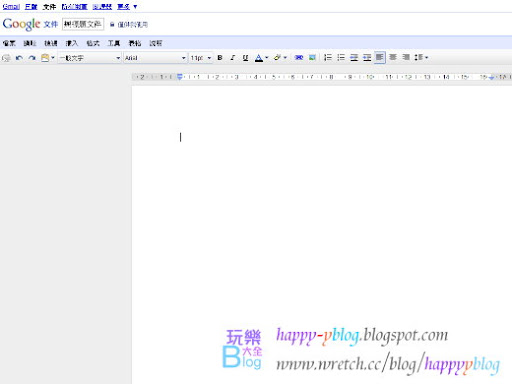
Task: Open the fifth top bar link before 更多
Action: [x=102, y=7]
